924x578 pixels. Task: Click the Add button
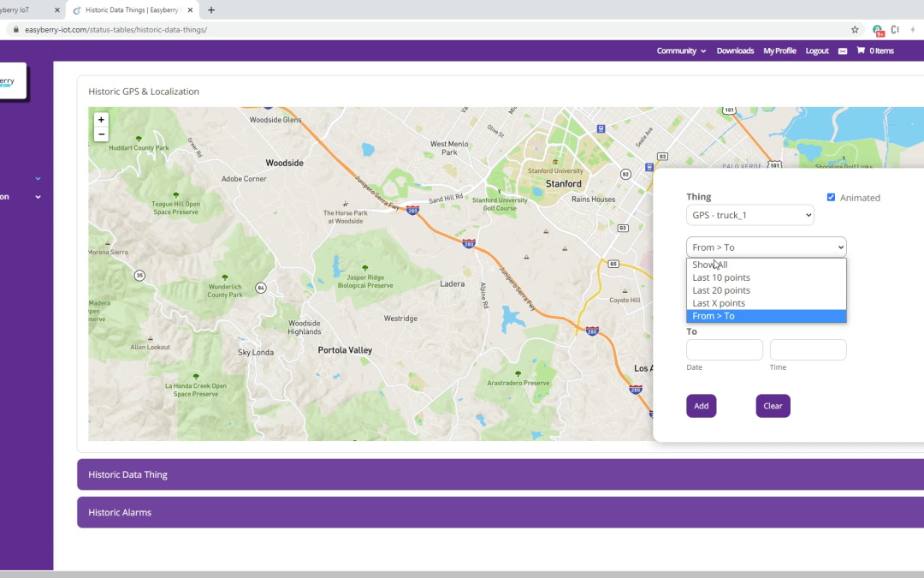click(x=702, y=406)
